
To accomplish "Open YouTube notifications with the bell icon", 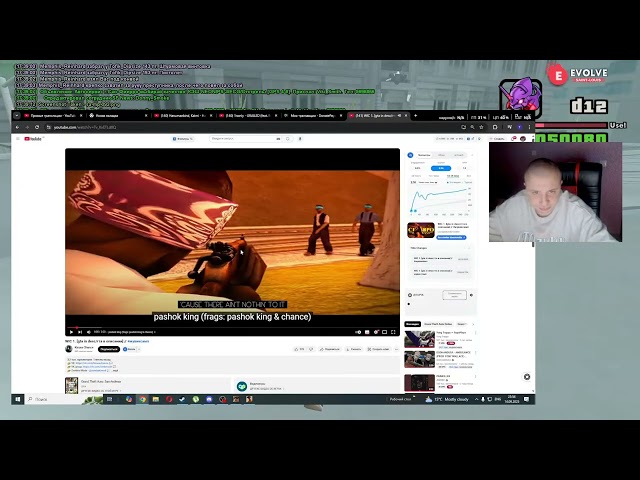I will 513,139.
